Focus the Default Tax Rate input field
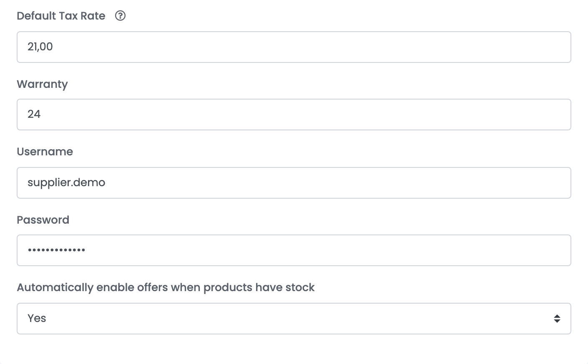This screenshot has width=588, height=364. coord(294,47)
